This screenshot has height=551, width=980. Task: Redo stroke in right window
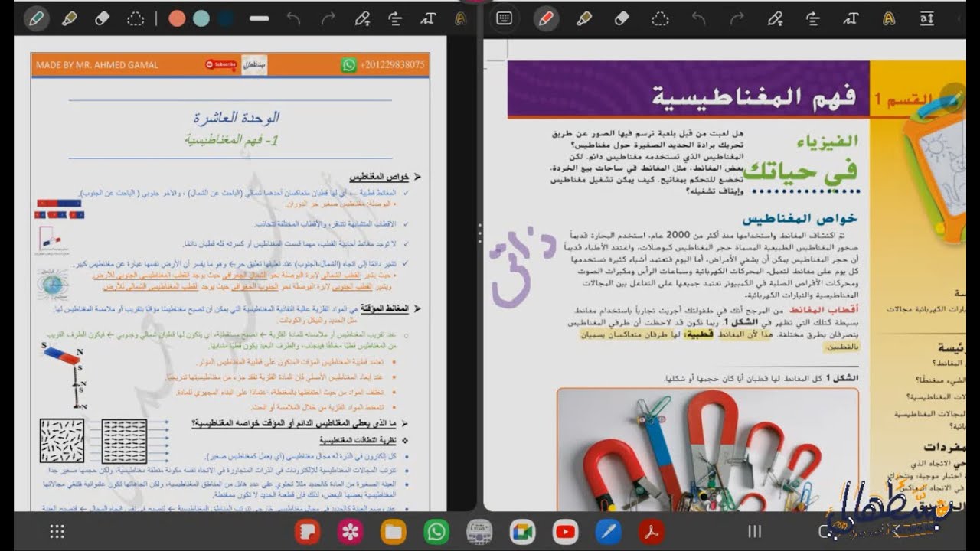click(x=737, y=18)
